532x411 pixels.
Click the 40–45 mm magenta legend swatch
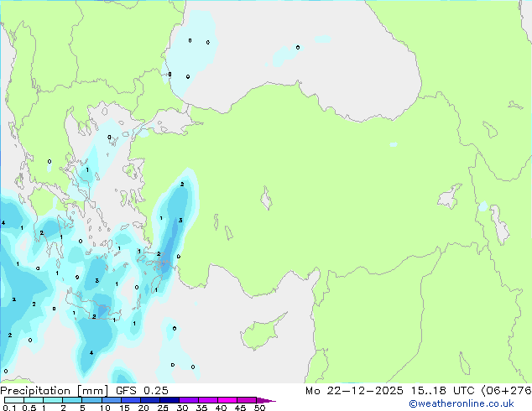[x=227, y=400]
